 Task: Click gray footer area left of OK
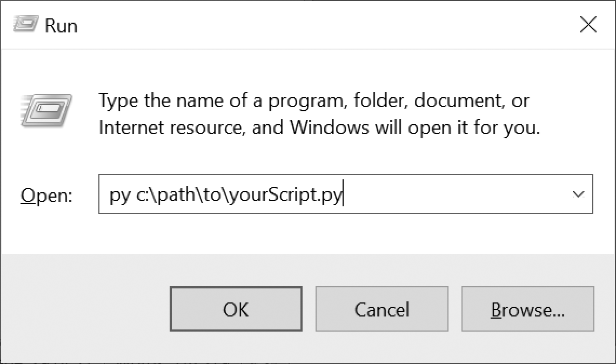tap(85, 308)
